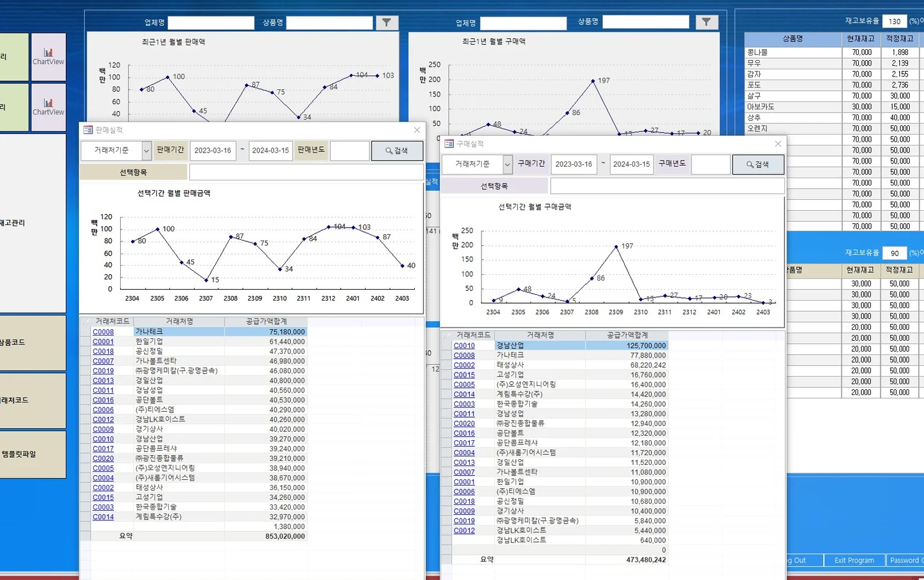Screen dimensions: 924x580
Task: Click point 197 on 구매금액 chart
Action: click(x=616, y=246)
